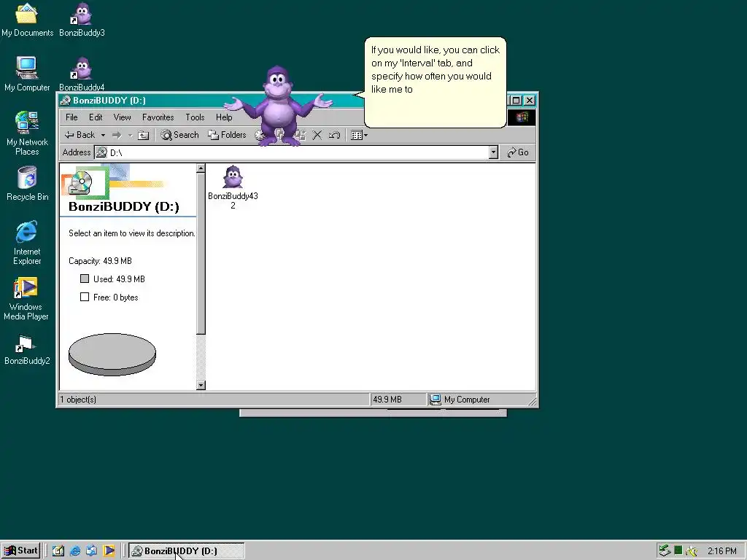Open the BonziBuddy3 desktop shortcut
The height and width of the screenshot is (560, 747).
[x=82, y=20]
